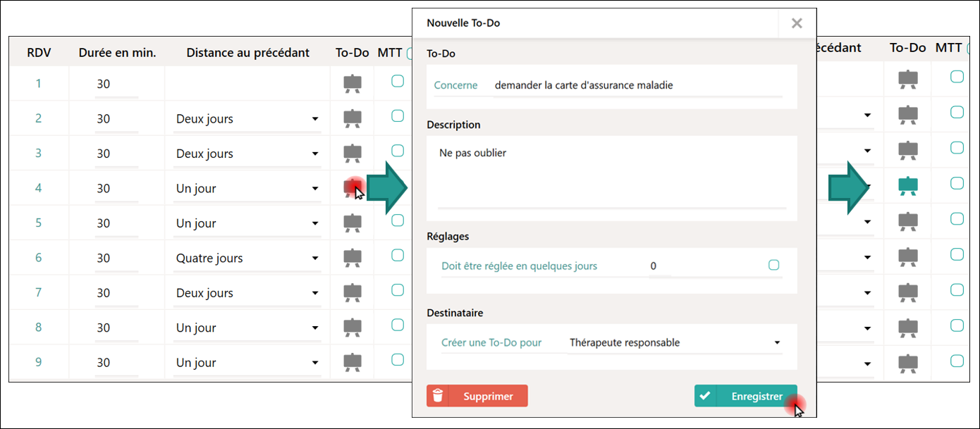
Task: Tick the MTT checkbox for RDV 1
Action: click(x=398, y=81)
